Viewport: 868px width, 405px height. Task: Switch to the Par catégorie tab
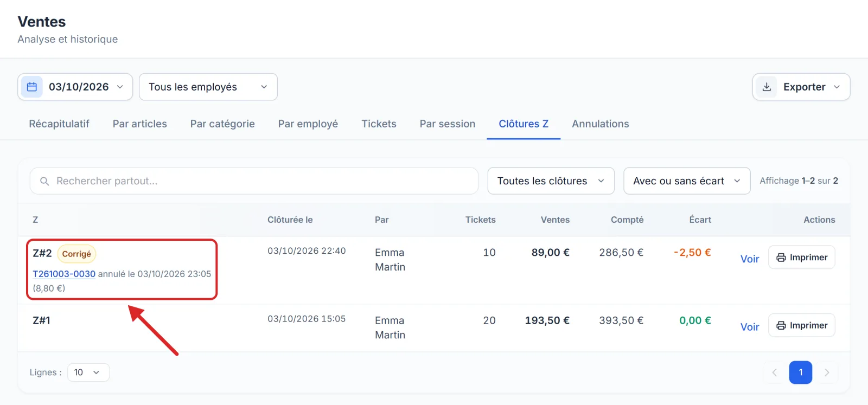(222, 124)
